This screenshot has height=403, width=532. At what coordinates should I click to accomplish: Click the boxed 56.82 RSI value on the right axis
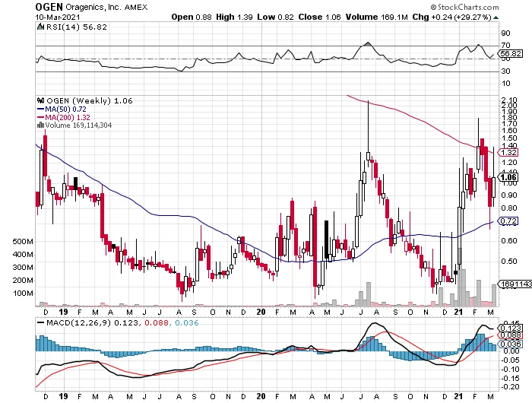pyautogui.click(x=510, y=54)
